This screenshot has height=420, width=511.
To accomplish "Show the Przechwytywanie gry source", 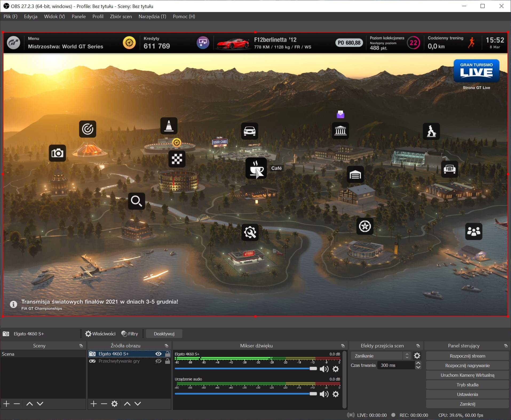I will click(x=159, y=361).
